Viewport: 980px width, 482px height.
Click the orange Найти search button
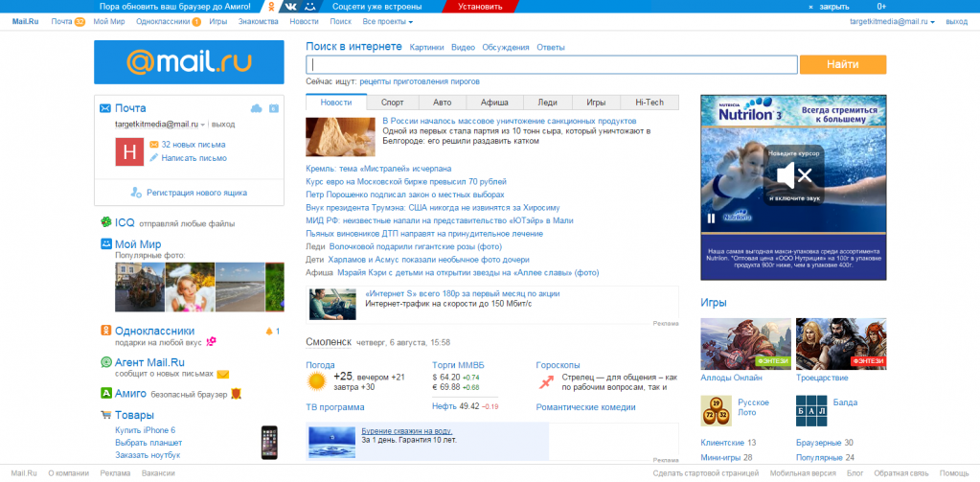(842, 64)
